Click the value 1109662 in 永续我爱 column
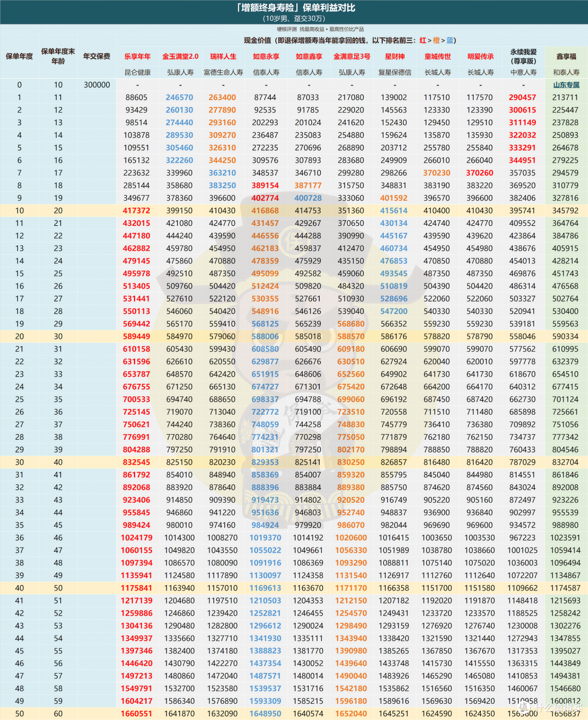 [523, 588]
